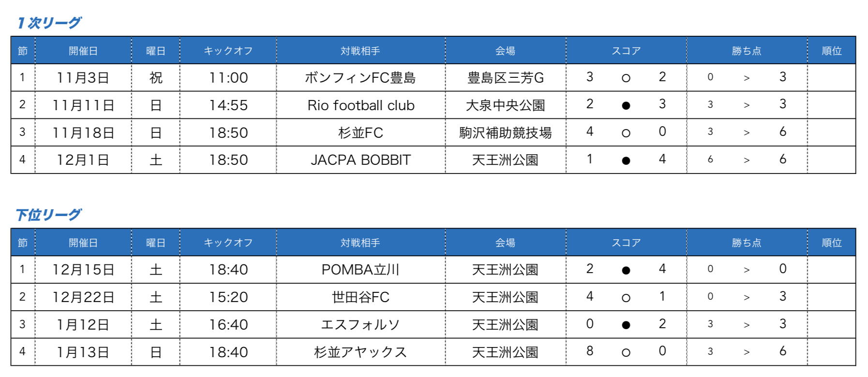Click the 下位リーグ section heading
The height and width of the screenshot is (377, 868).
pyautogui.click(x=48, y=215)
